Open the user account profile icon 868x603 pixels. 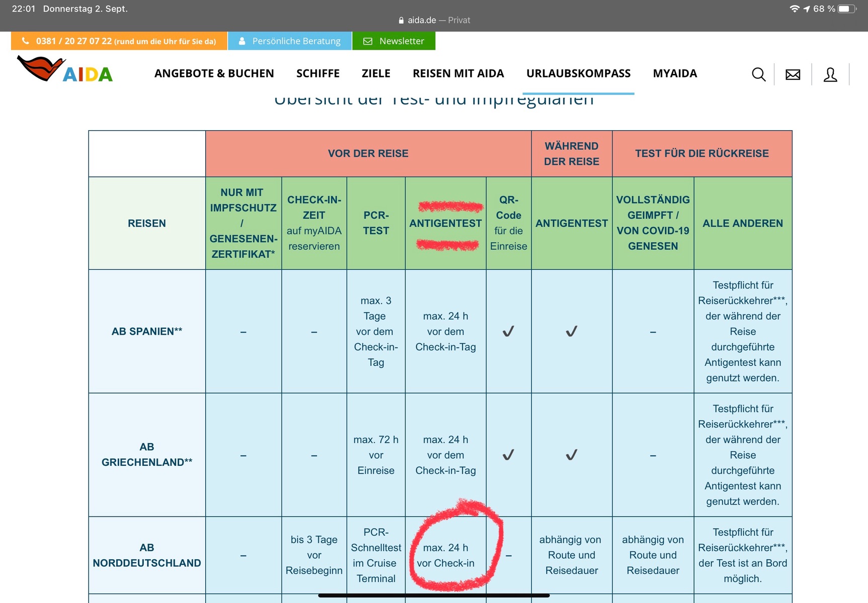[x=830, y=75]
